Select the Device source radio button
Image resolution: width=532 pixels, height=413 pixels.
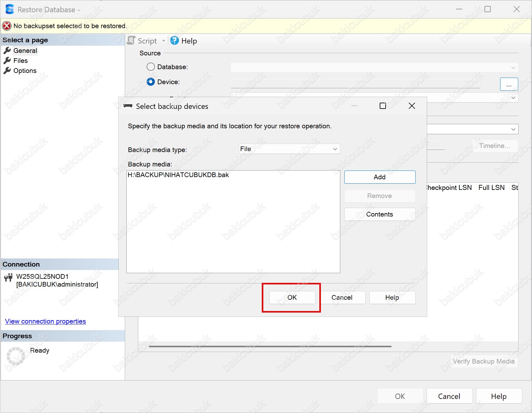[151, 82]
